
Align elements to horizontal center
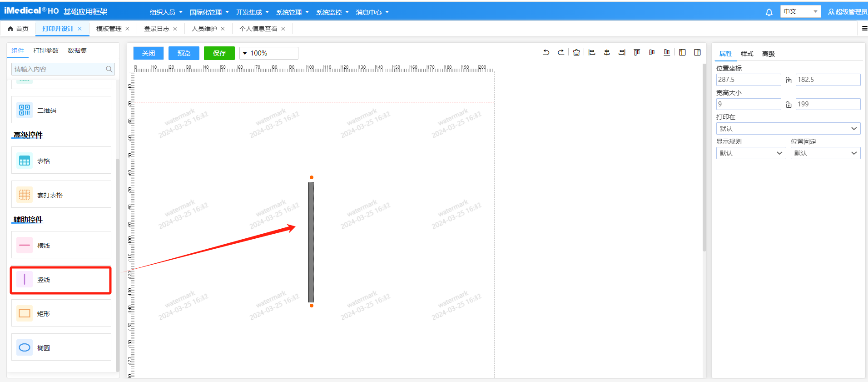[607, 53]
